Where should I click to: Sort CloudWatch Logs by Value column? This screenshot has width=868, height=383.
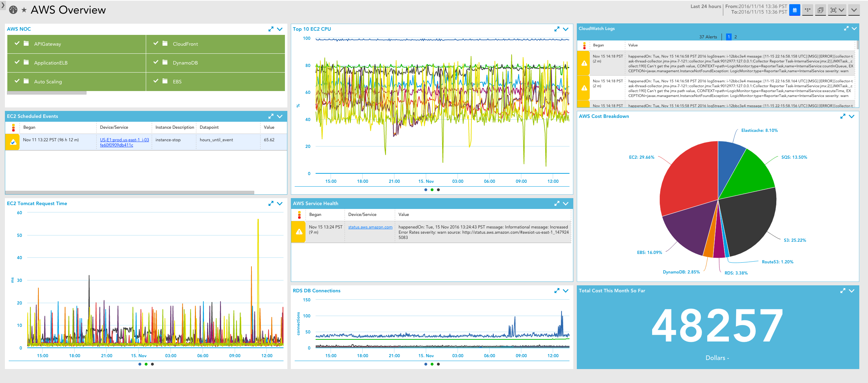click(633, 45)
